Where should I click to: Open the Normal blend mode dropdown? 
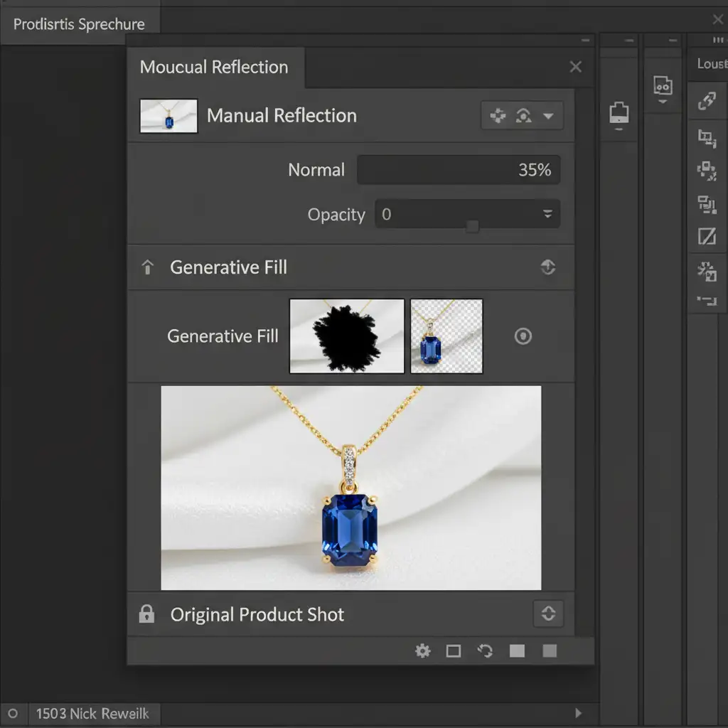[x=458, y=170]
